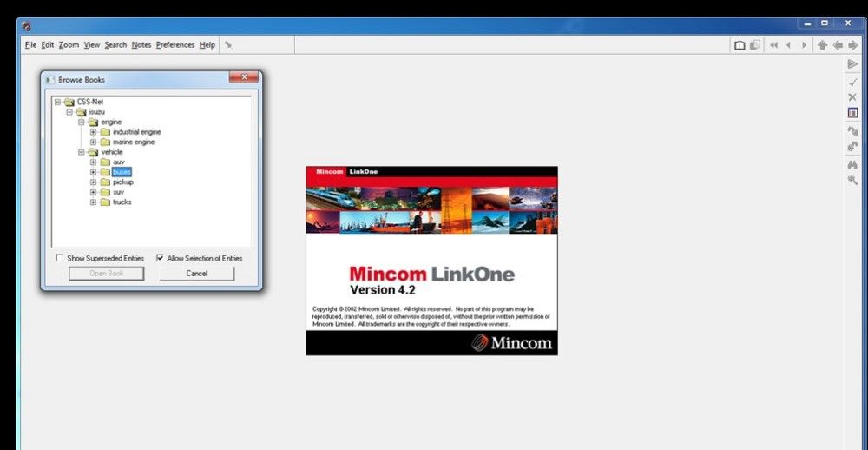Open the Preferences menu
Screen dimensions: 868x450
[x=175, y=45]
